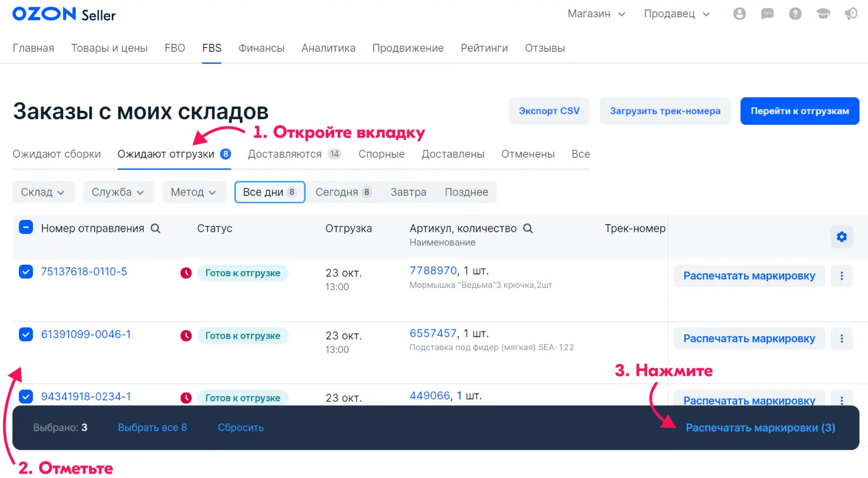Switch to Все orders tab

coord(581,154)
